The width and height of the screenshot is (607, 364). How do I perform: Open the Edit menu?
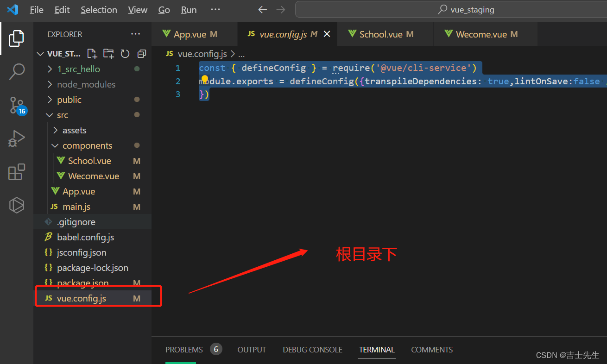(62, 10)
